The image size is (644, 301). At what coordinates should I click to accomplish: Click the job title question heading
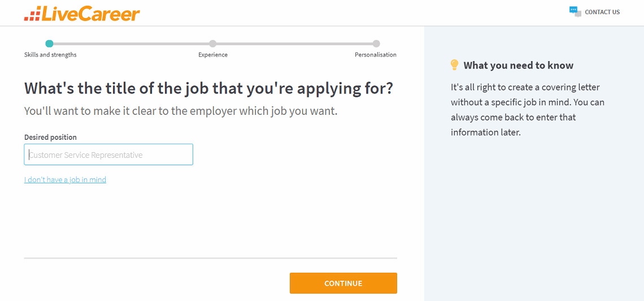[x=208, y=89]
